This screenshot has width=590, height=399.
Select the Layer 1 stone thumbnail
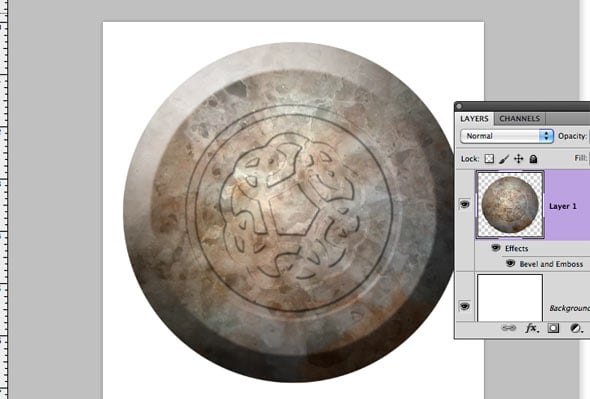click(x=510, y=204)
